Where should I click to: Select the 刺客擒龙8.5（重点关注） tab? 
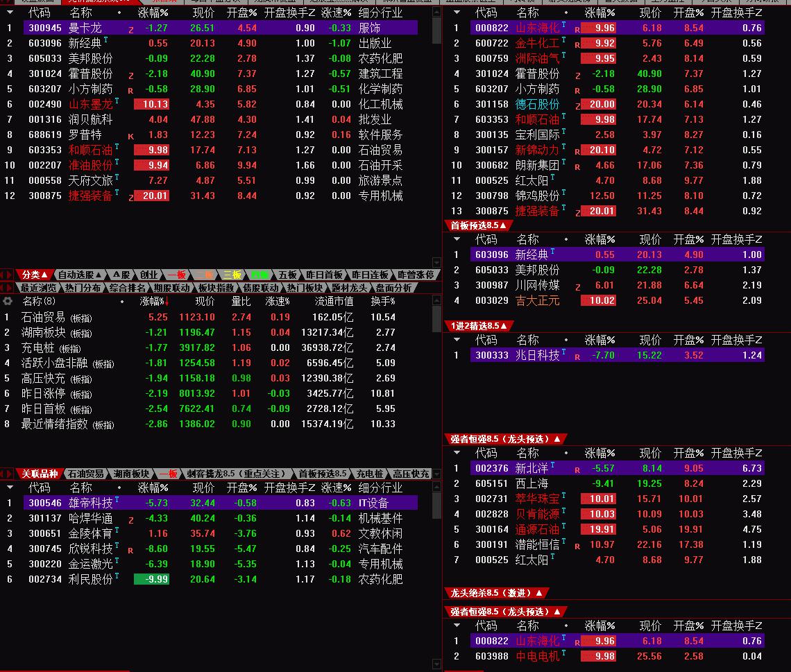236,474
